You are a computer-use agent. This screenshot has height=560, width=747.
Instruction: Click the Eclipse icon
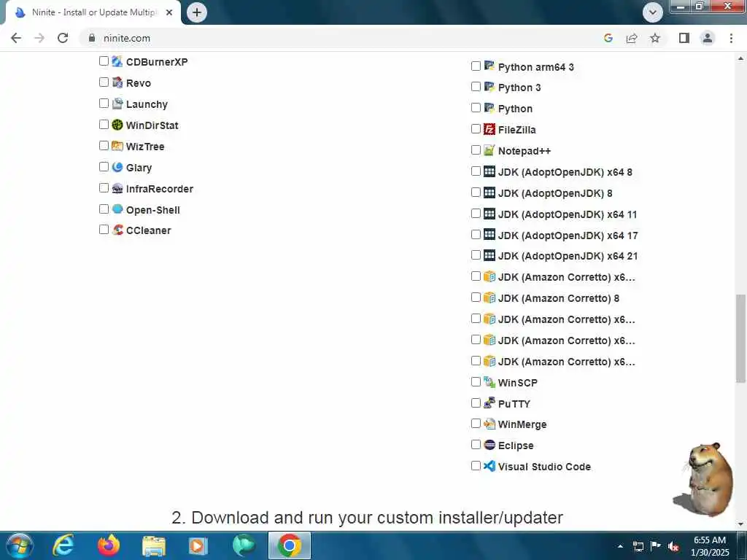pos(489,445)
